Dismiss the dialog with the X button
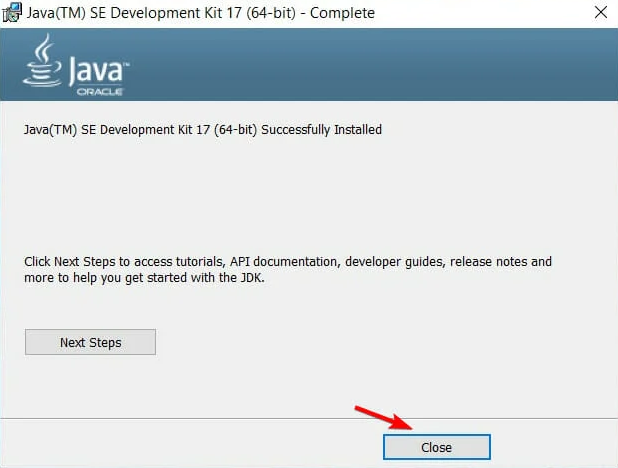This screenshot has width=618, height=468. pyautogui.click(x=601, y=13)
